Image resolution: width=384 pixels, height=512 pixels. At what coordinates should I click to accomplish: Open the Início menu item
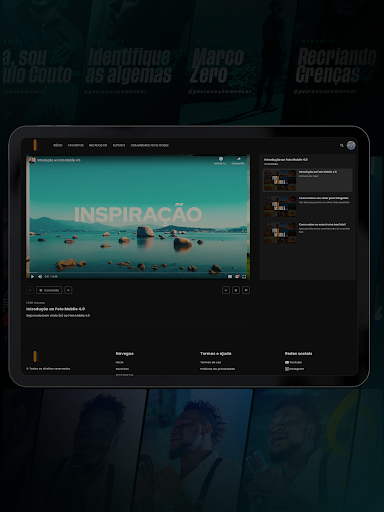[x=58, y=145]
